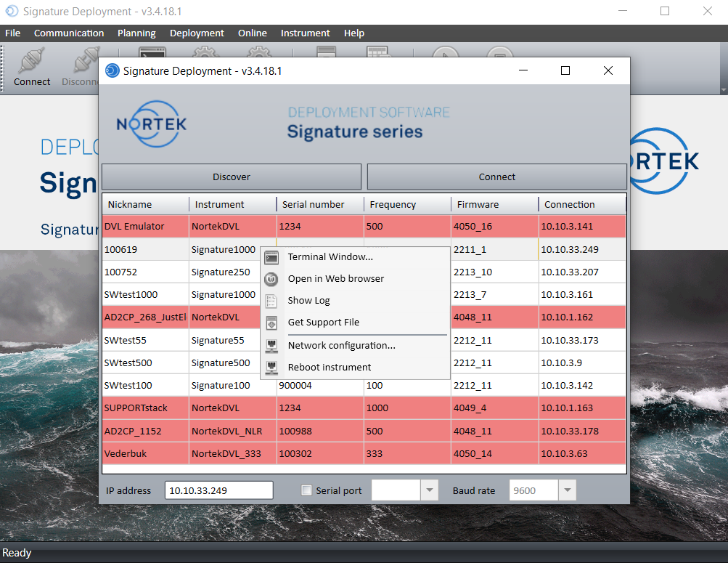Click the Disconnect plug icon in main toolbar
728x563 pixels.
coord(86,60)
